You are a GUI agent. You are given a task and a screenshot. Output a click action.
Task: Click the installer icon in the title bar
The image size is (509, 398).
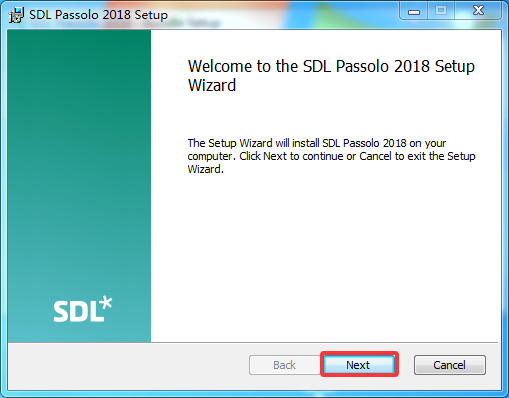pyautogui.click(x=16, y=15)
